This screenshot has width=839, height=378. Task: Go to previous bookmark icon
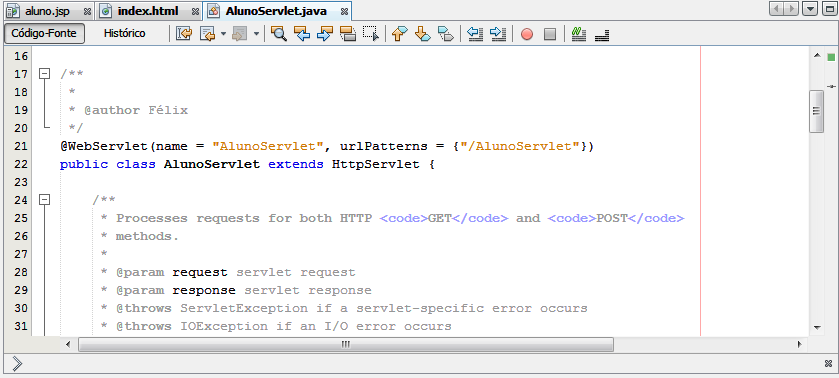coord(399,34)
